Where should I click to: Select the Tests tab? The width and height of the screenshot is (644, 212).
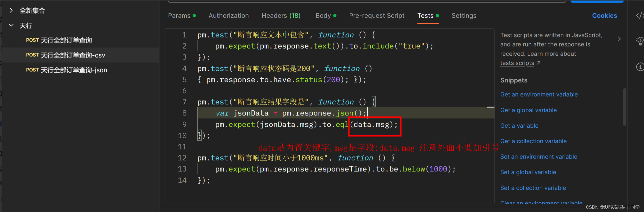tap(428, 16)
